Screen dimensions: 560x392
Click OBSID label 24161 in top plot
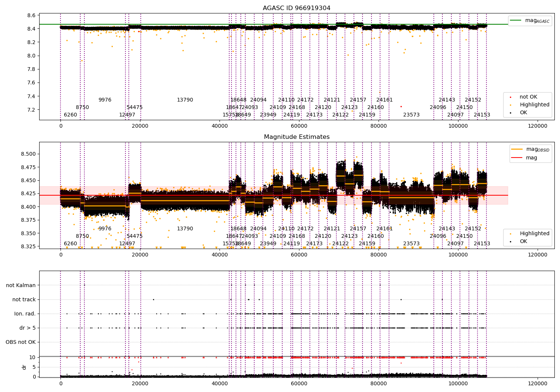tap(385, 100)
